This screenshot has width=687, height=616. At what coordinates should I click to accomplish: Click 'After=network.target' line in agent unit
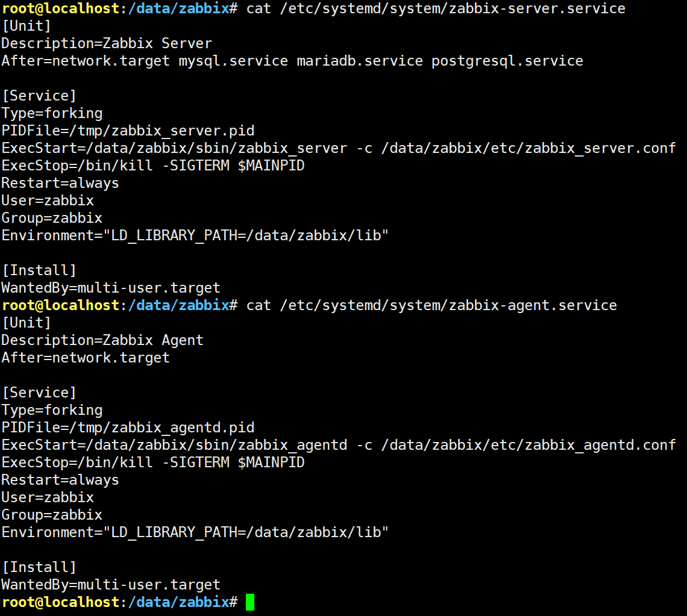(86, 358)
